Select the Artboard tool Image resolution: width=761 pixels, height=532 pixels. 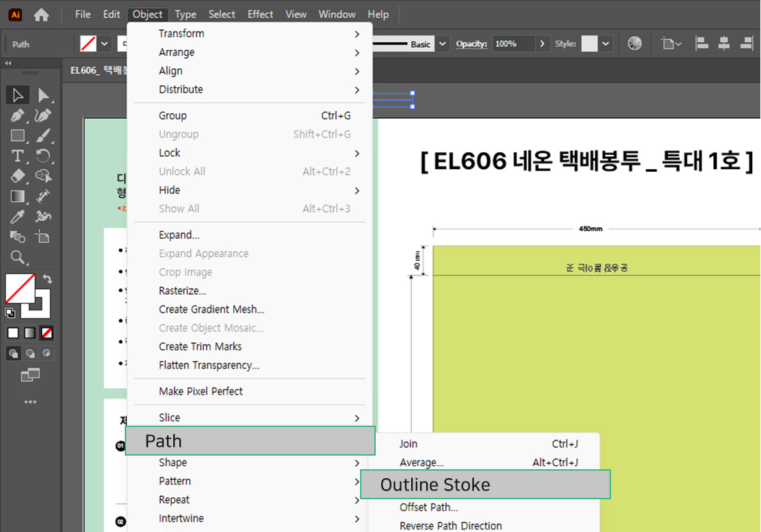43,237
